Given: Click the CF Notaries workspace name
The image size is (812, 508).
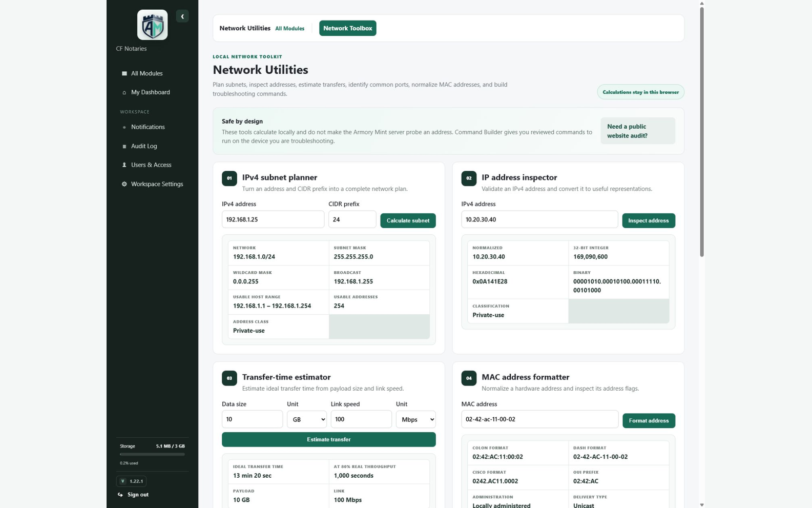Looking at the screenshot, I should point(131,49).
